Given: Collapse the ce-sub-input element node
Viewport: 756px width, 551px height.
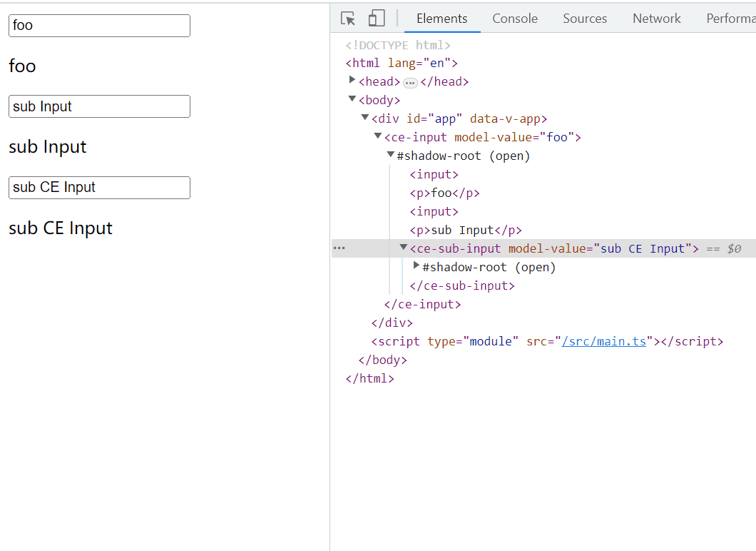Looking at the screenshot, I should click(x=404, y=247).
